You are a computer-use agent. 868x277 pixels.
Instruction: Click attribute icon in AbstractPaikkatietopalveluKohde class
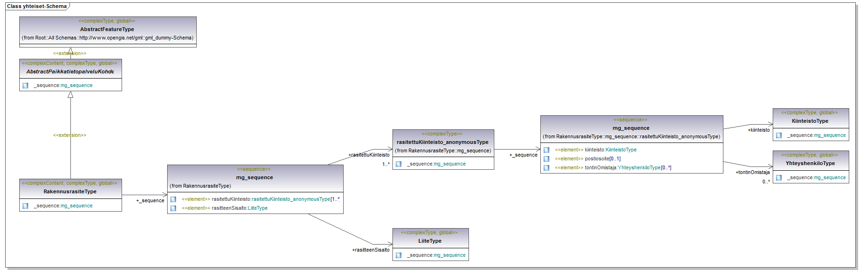click(x=25, y=86)
